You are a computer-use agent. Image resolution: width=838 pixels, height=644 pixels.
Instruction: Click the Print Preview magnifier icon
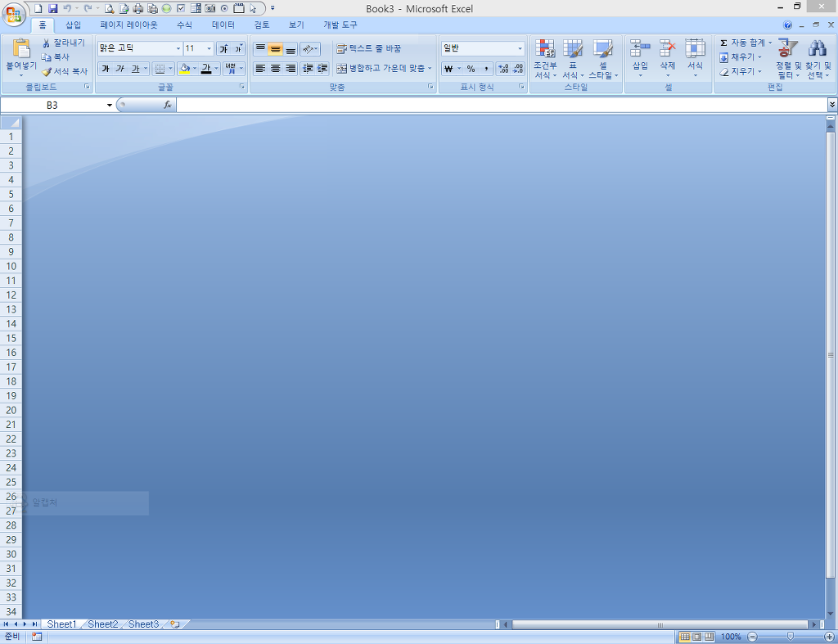pyautogui.click(x=110, y=8)
